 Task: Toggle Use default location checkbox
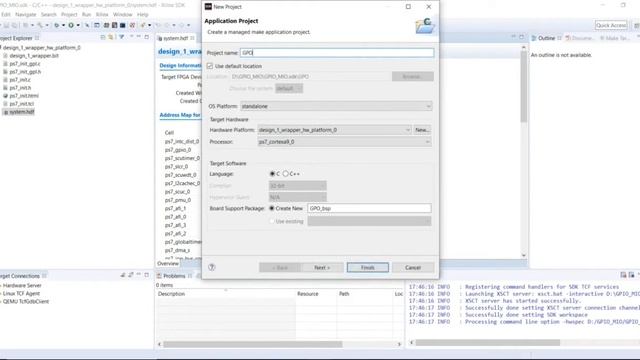pos(210,66)
